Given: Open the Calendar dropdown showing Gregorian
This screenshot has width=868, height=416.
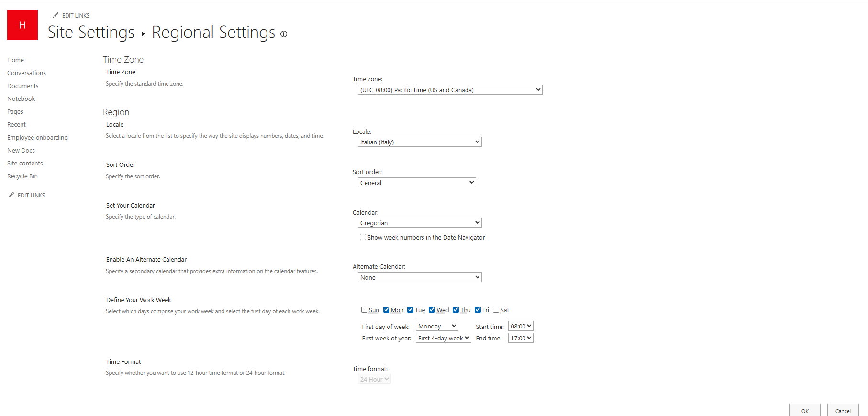Looking at the screenshot, I should pyautogui.click(x=420, y=223).
